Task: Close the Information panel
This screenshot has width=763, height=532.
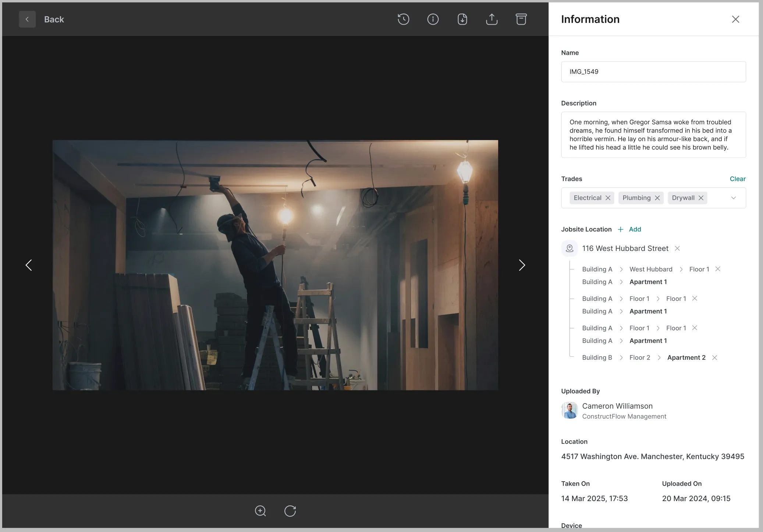Action: click(735, 19)
